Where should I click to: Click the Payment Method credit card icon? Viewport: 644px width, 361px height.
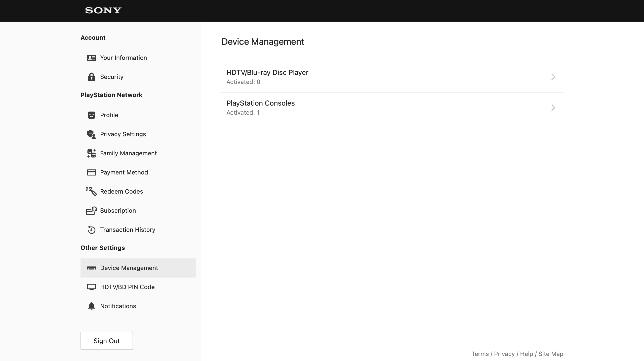click(91, 172)
